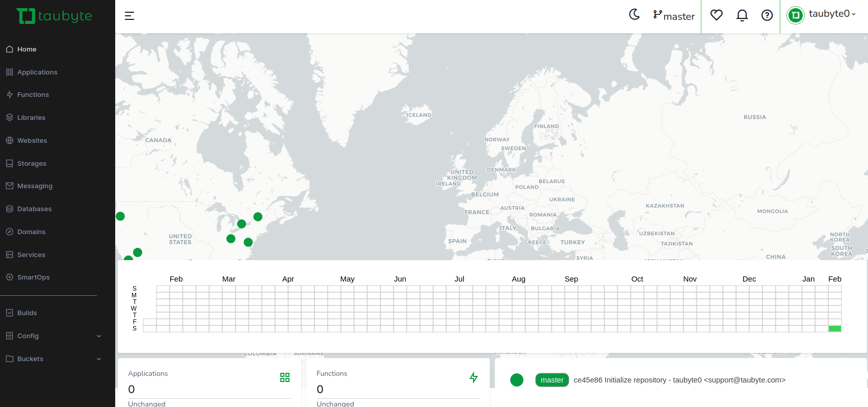
Task: Select the green activity cell in Feb
Action: point(834,328)
